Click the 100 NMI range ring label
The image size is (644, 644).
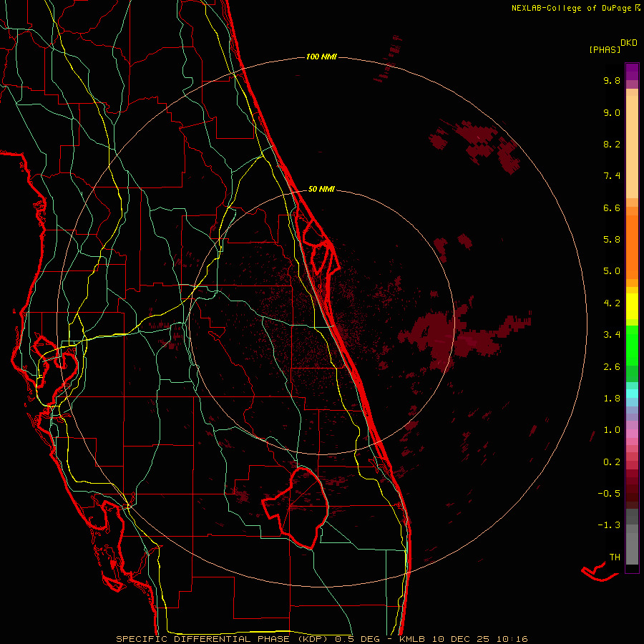(x=321, y=57)
